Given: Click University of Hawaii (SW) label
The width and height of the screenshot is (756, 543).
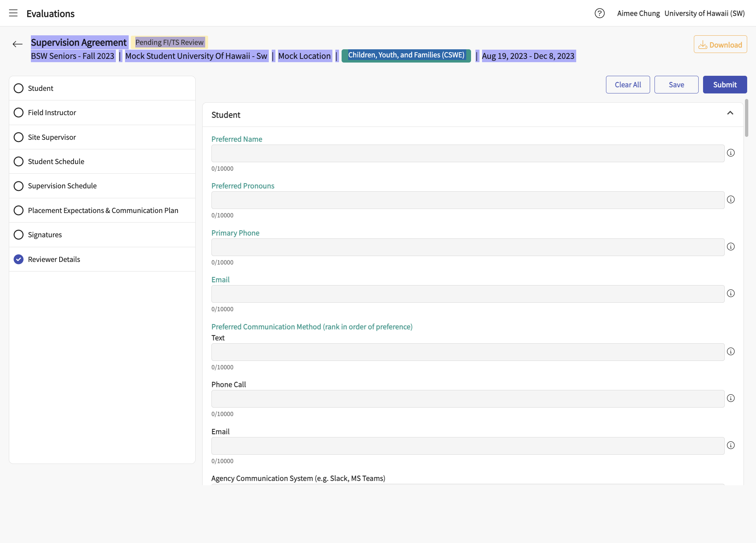Looking at the screenshot, I should pos(705,13).
